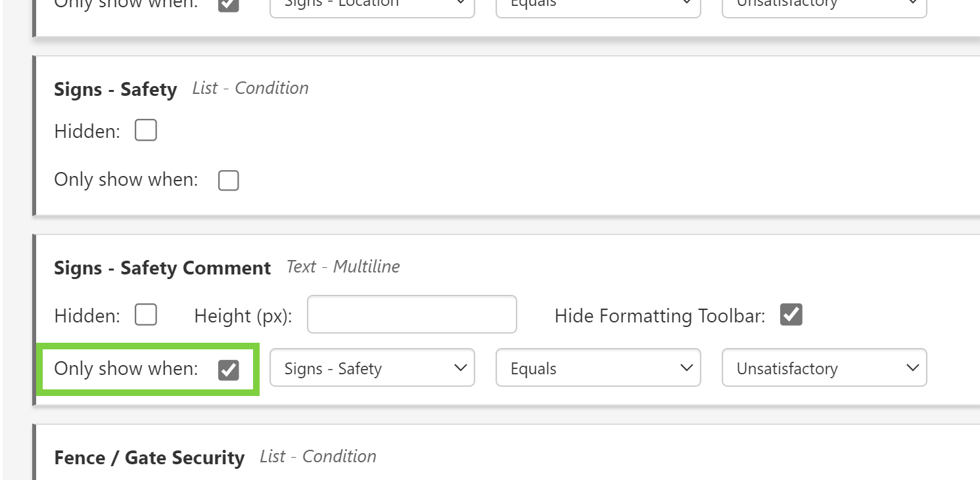
Task: Check the unchecked "Only show when" box
Action: click(x=228, y=180)
